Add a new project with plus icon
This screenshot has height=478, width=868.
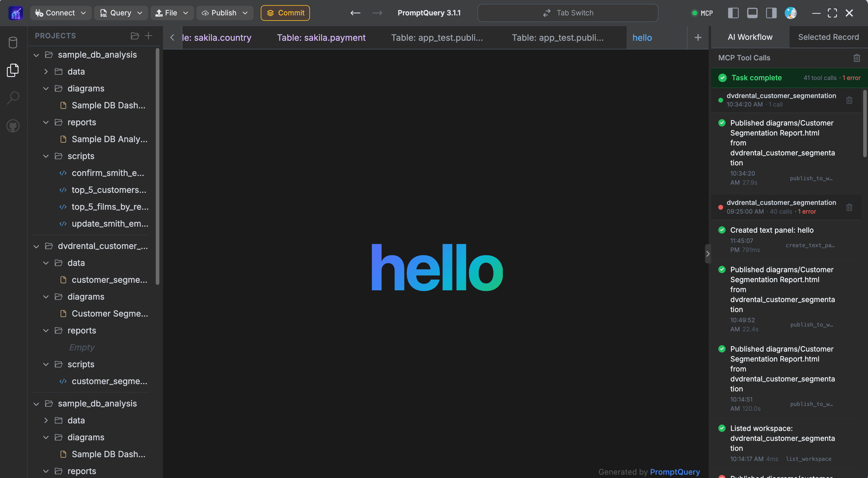(148, 36)
